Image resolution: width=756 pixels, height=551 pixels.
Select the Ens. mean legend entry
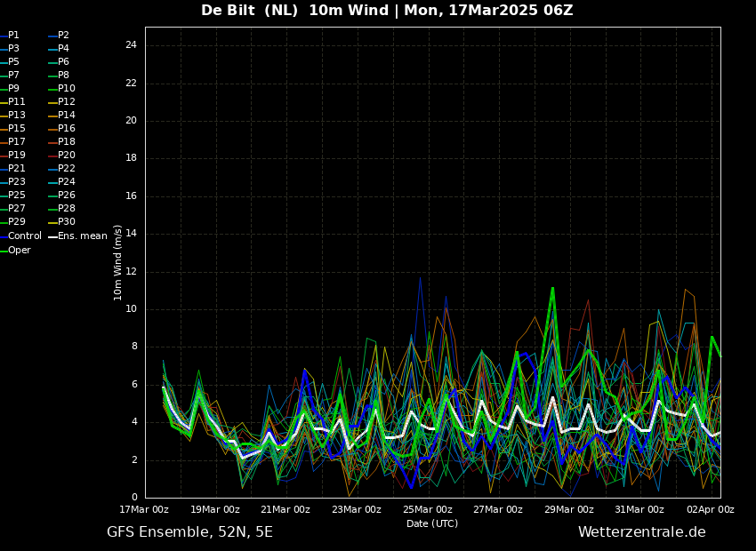pyautogui.click(x=82, y=236)
